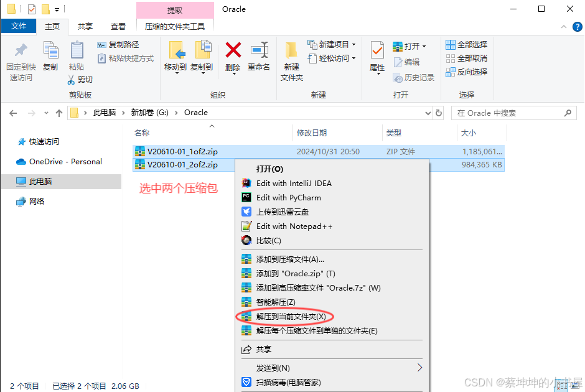Open file properties via the 属性 icon

pyautogui.click(x=376, y=56)
